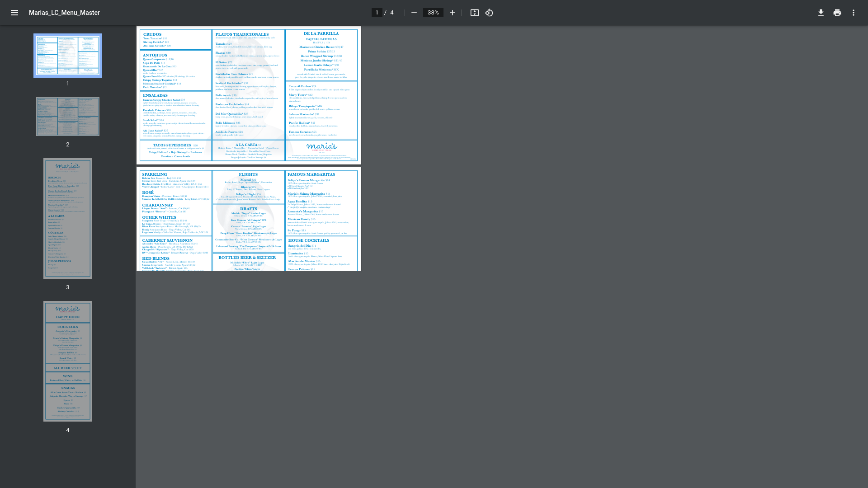Print the document
This screenshot has width=868, height=488.
pos(837,13)
